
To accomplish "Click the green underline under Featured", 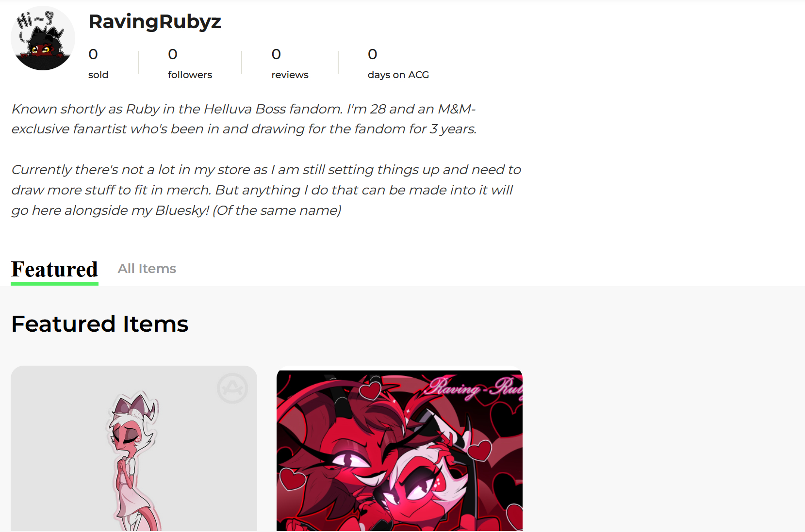I will pyautogui.click(x=54, y=284).
